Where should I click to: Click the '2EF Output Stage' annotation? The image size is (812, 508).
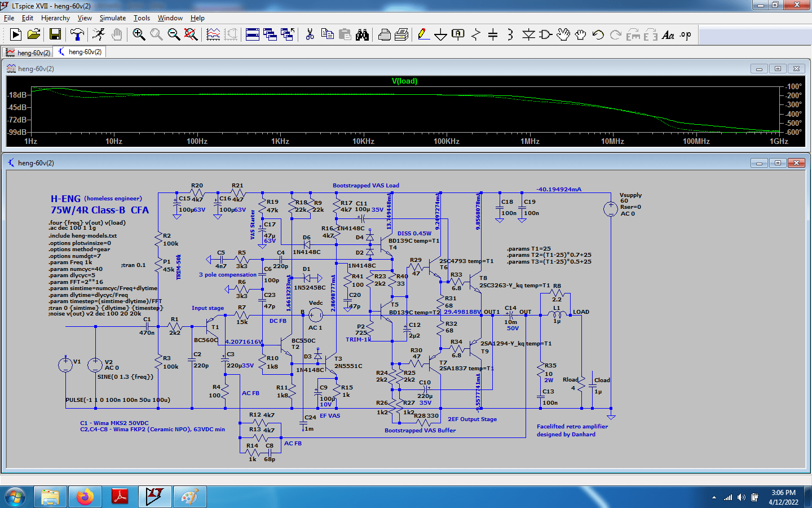click(x=472, y=419)
